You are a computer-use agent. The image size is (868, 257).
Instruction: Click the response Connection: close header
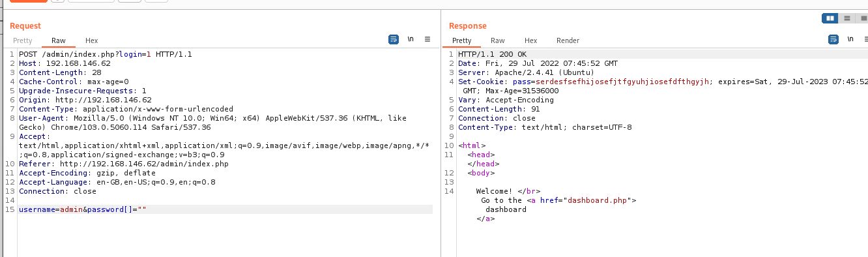coord(497,118)
